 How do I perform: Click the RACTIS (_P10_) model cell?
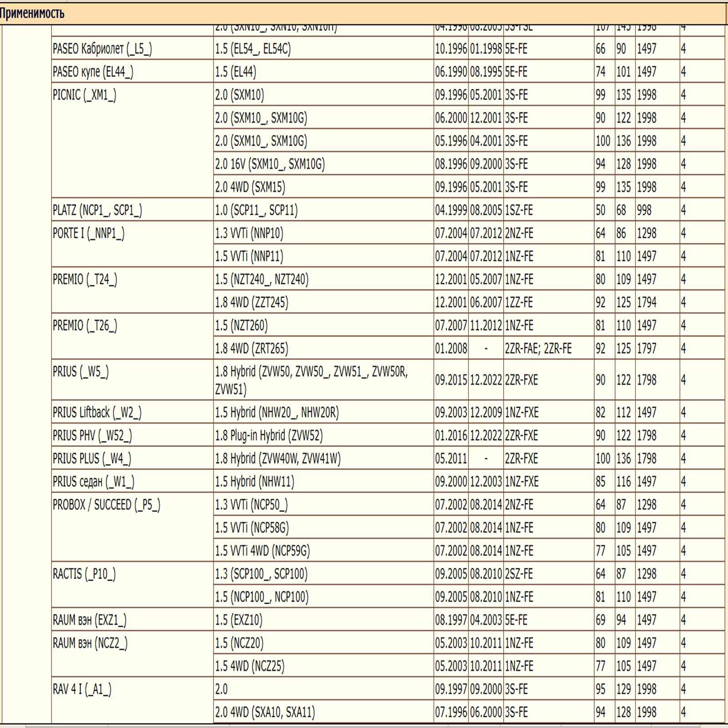coord(84,574)
